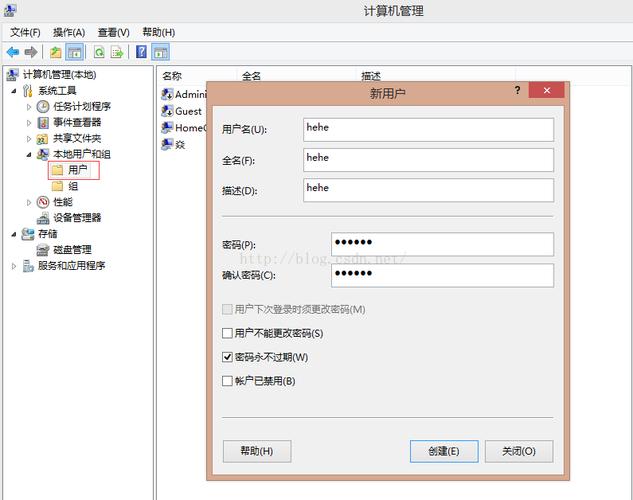Expand the 事件查看器 tree arrow
The width and height of the screenshot is (633, 500).
[29, 123]
